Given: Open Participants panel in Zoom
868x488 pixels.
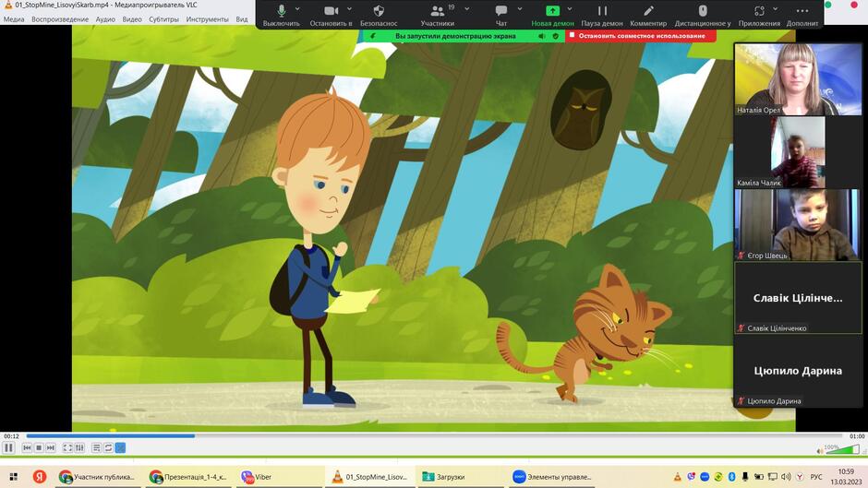Looking at the screenshot, I should (x=438, y=15).
